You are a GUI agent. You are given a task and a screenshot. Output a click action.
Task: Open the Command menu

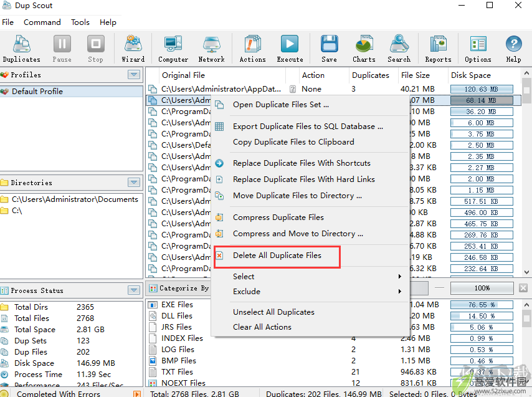coord(42,22)
